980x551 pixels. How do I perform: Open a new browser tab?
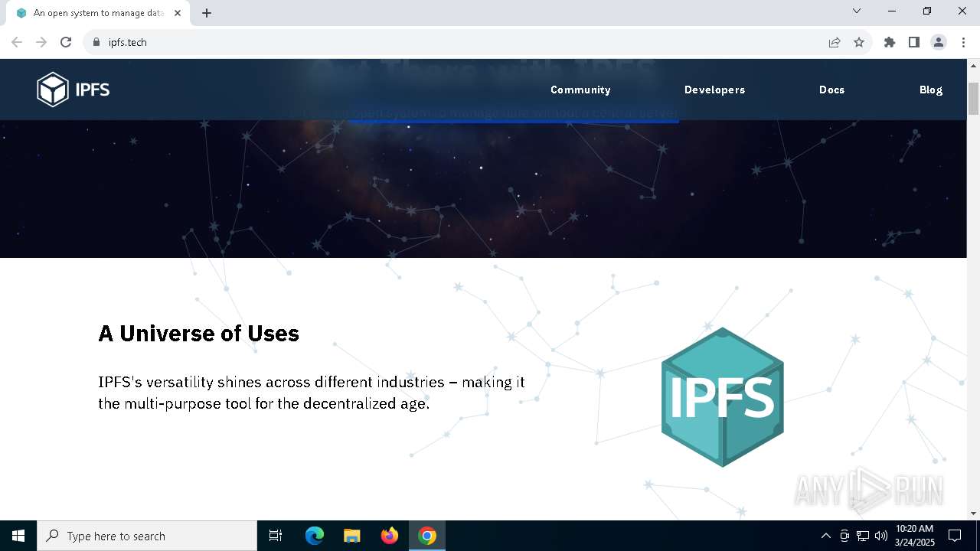pos(207,13)
